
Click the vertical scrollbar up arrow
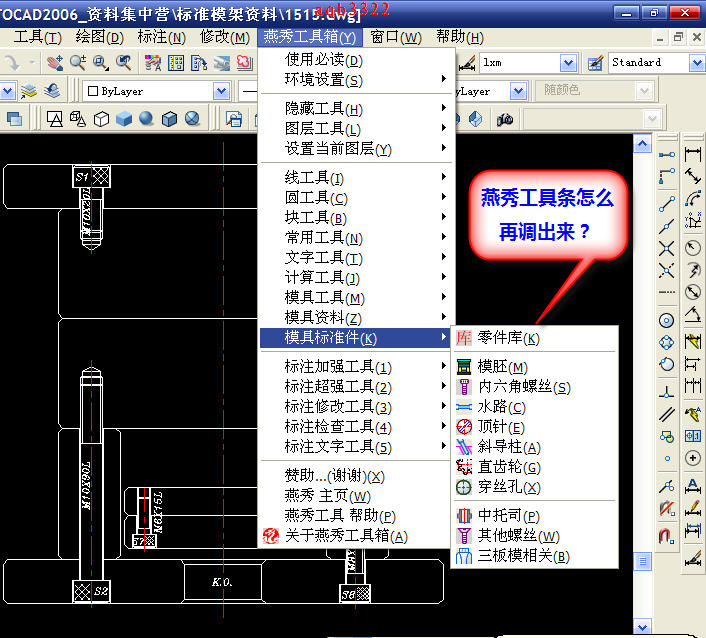643,144
